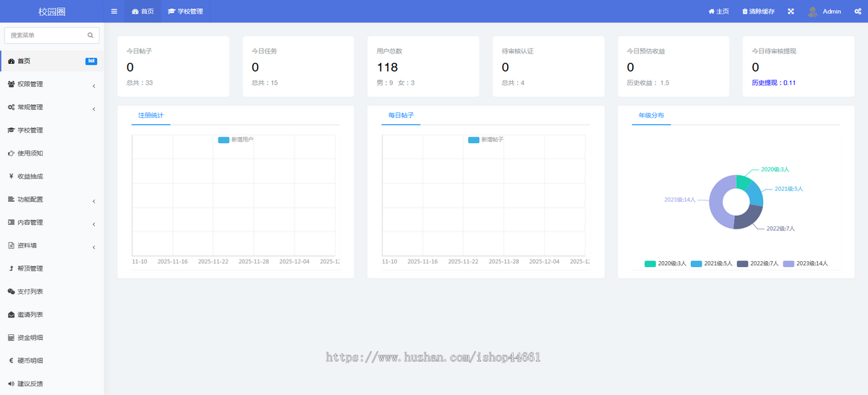Click the home icon beside 主页

pyautogui.click(x=711, y=12)
